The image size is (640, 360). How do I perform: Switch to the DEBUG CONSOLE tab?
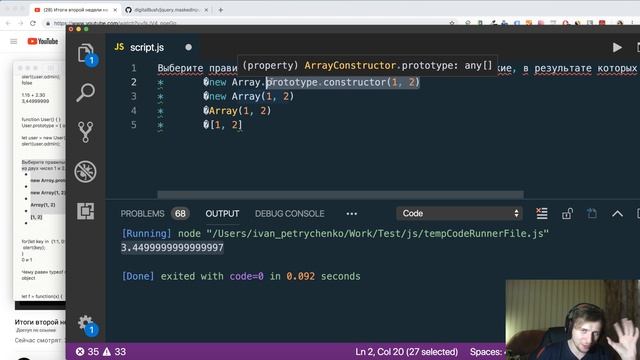(x=289, y=213)
